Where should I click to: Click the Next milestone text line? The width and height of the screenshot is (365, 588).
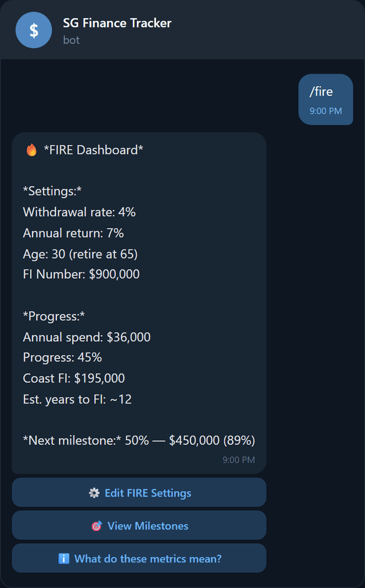[139, 440]
